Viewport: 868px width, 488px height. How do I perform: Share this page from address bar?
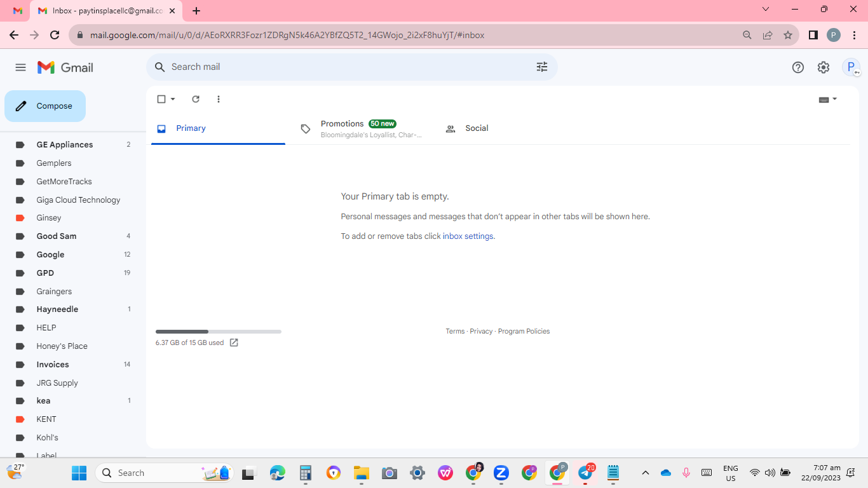(768, 35)
